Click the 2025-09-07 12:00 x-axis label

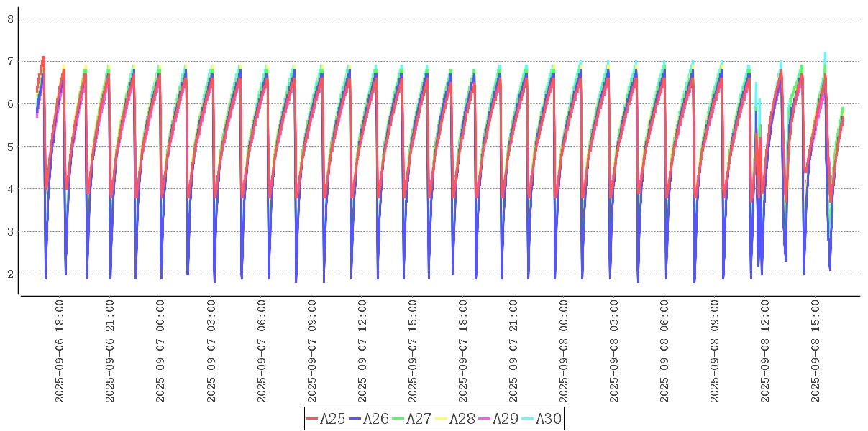(x=362, y=351)
